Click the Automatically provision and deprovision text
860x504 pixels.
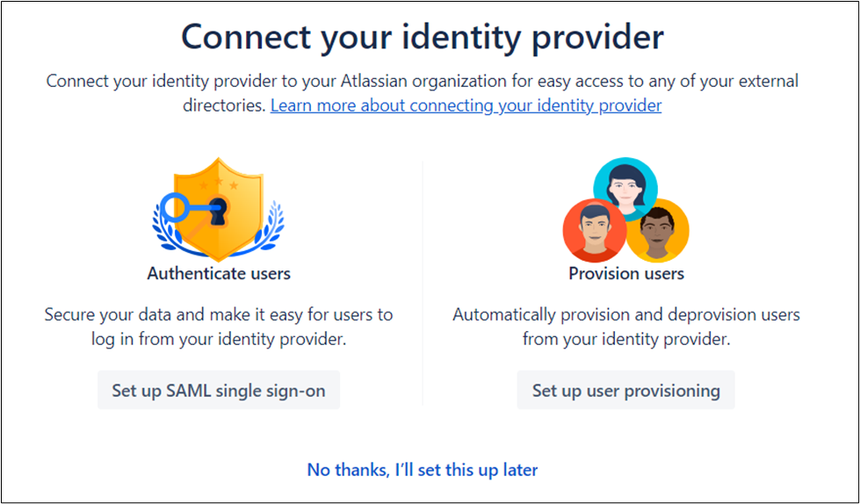[x=626, y=326]
